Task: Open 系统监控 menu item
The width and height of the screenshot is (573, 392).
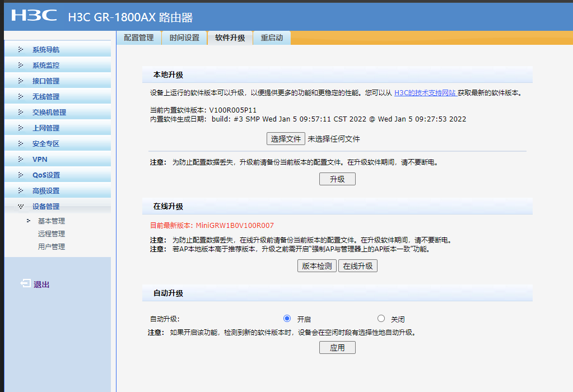Action: click(x=58, y=65)
